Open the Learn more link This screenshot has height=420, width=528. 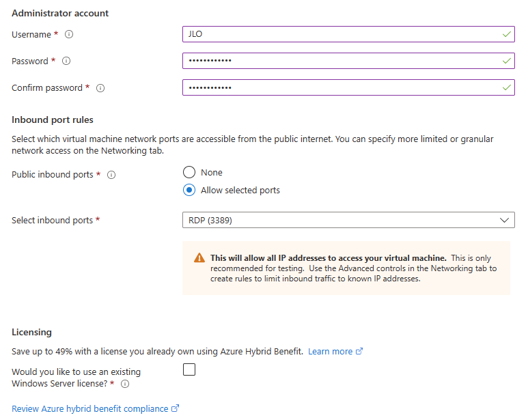[x=330, y=351]
